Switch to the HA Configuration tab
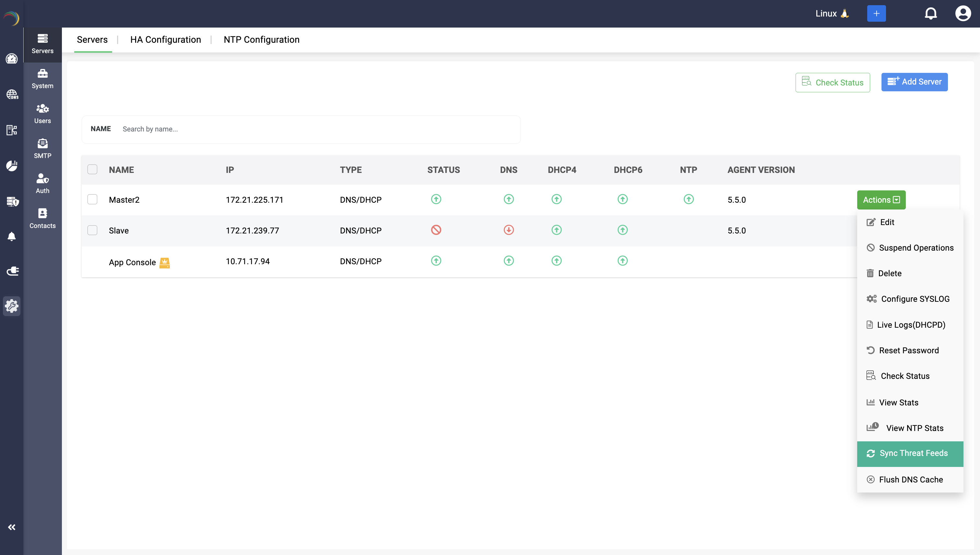980x555 pixels. (166, 40)
